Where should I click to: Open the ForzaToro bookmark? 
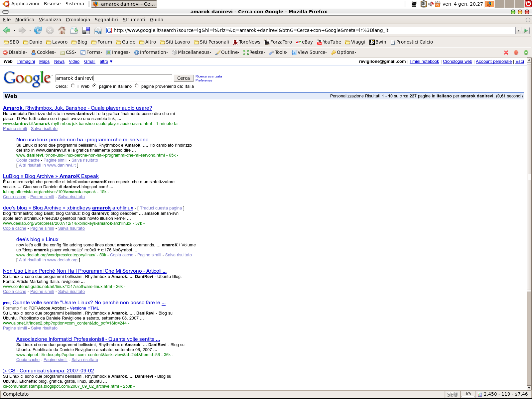tap(278, 42)
